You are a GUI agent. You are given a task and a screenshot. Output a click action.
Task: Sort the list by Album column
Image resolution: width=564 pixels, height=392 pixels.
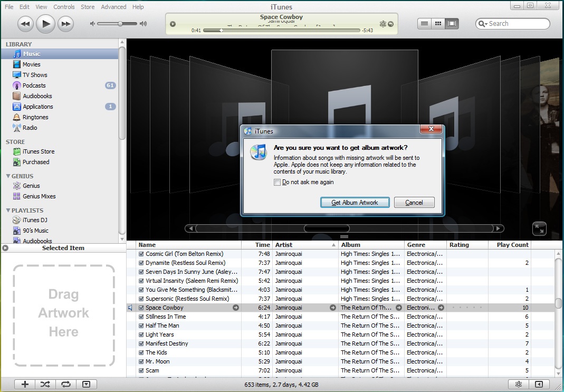(371, 245)
